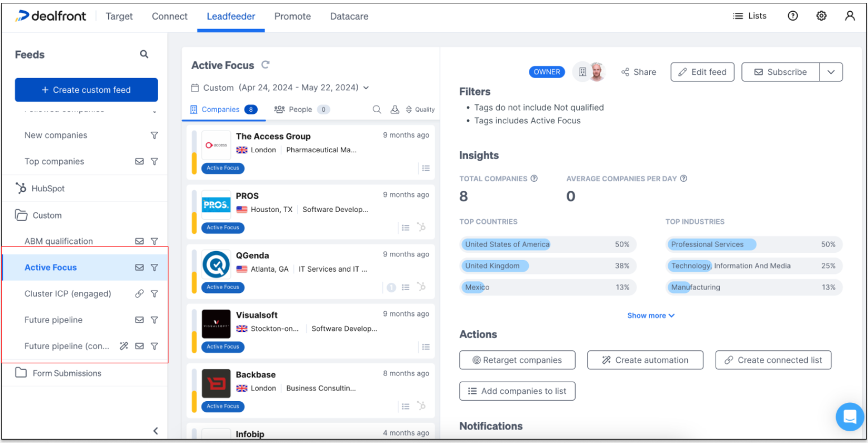868x443 pixels.
Task: Click the average companies per day info icon
Action: click(683, 179)
